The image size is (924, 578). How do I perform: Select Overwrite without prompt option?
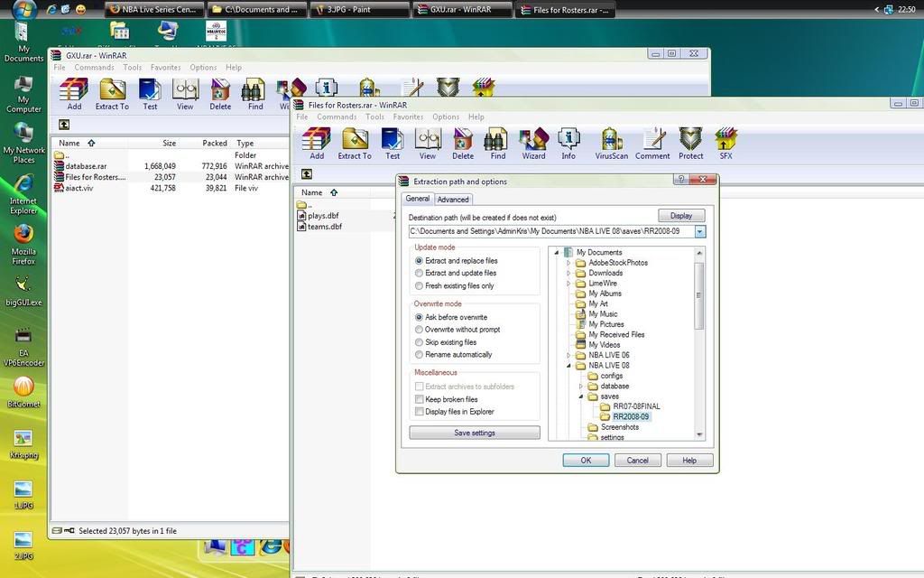point(457,330)
